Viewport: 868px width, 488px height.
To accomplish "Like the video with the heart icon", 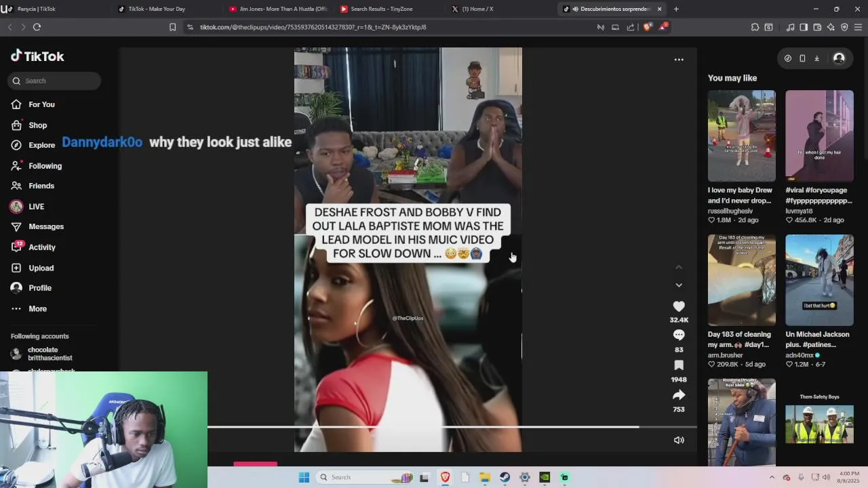I will click(679, 306).
